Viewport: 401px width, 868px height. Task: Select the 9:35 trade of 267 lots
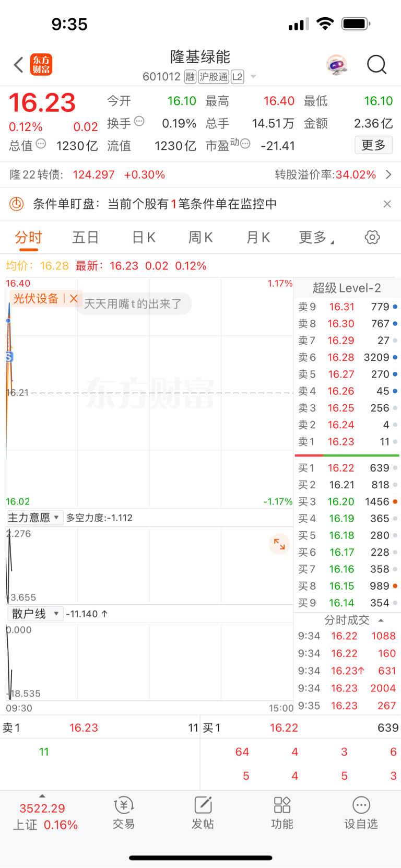click(347, 706)
